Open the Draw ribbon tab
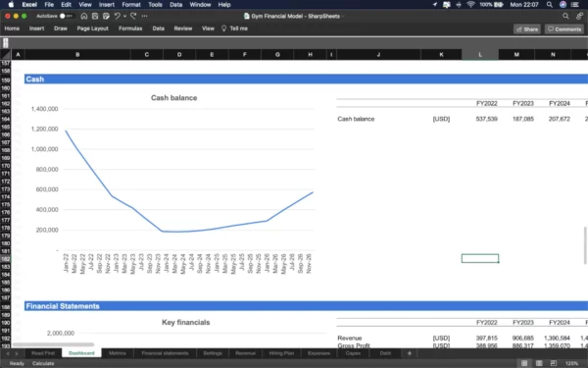588x368 pixels. click(61, 28)
